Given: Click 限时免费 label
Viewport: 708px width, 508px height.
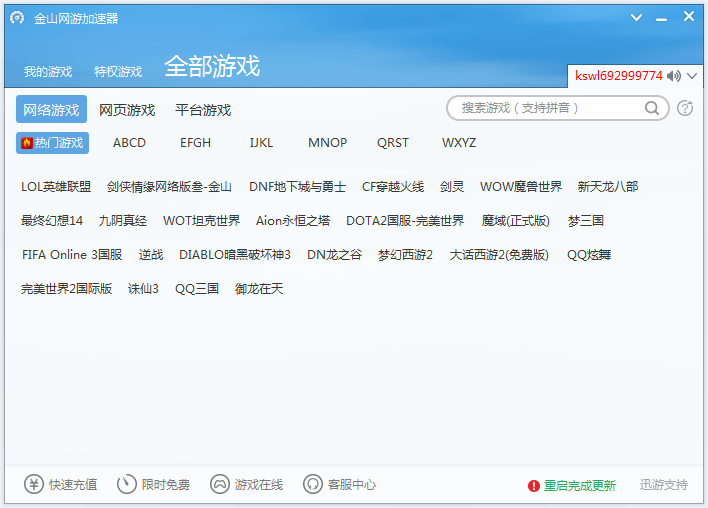Looking at the screenshot, I should (166, 485).
